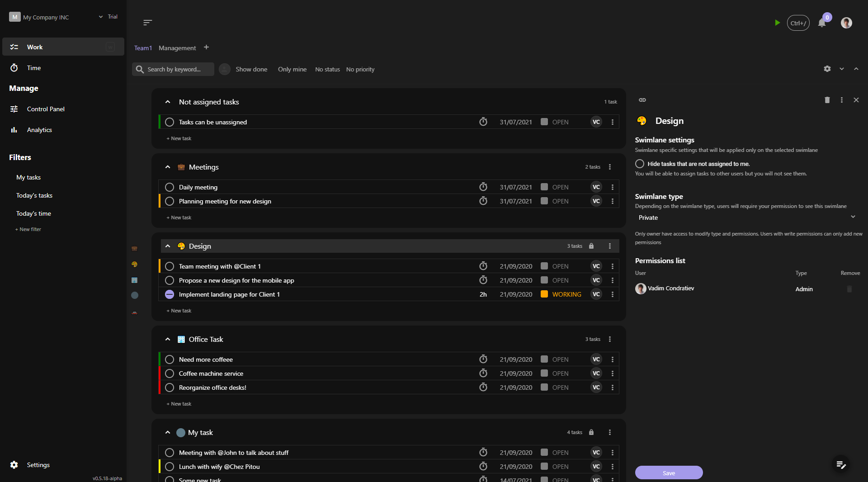Mark Tasks can be unassigned as done
The height and width of the screenshot is (482, 868).
click(170, 122)
